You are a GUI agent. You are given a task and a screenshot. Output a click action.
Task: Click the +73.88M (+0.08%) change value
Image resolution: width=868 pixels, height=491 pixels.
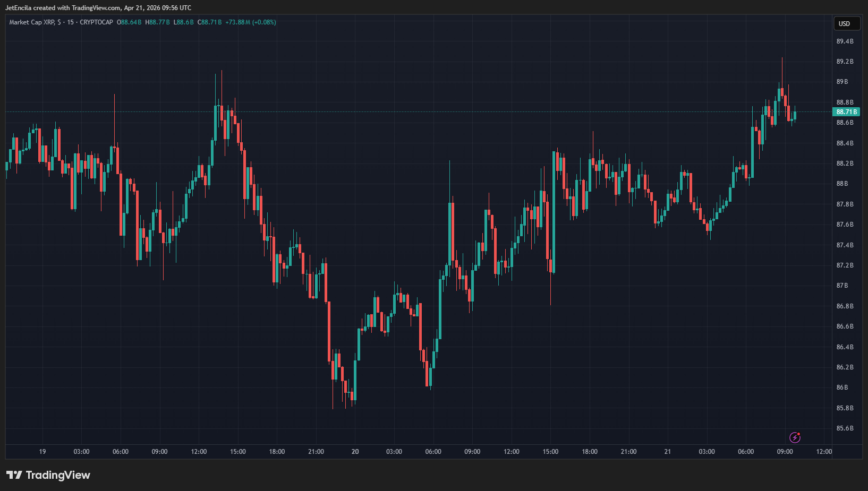point(251,22)
